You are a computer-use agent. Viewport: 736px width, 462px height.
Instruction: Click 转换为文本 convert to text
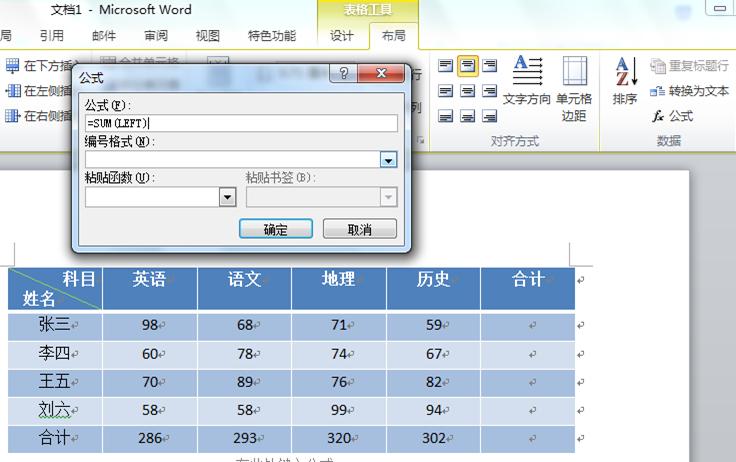pos(690,91)
